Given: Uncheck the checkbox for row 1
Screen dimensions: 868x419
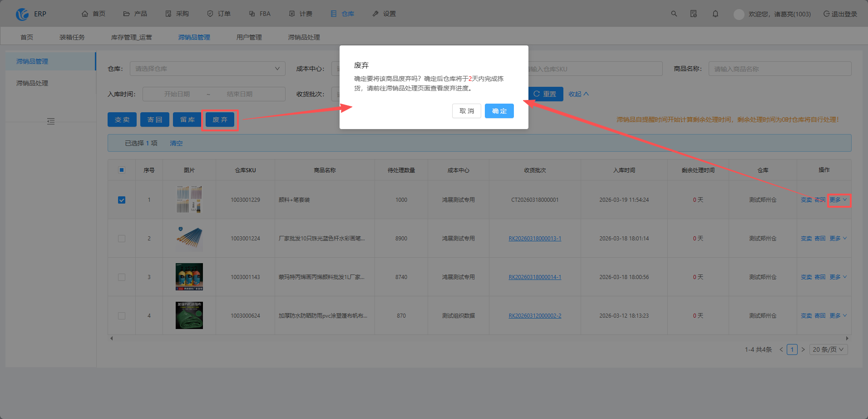Looking at the screenshot, I should tap(122, 200).
